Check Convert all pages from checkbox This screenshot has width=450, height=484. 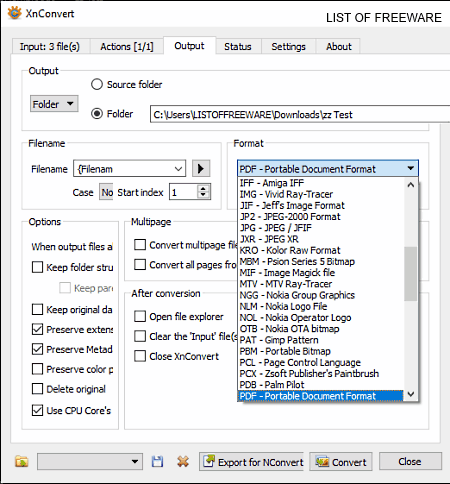[x=140, y=264]
